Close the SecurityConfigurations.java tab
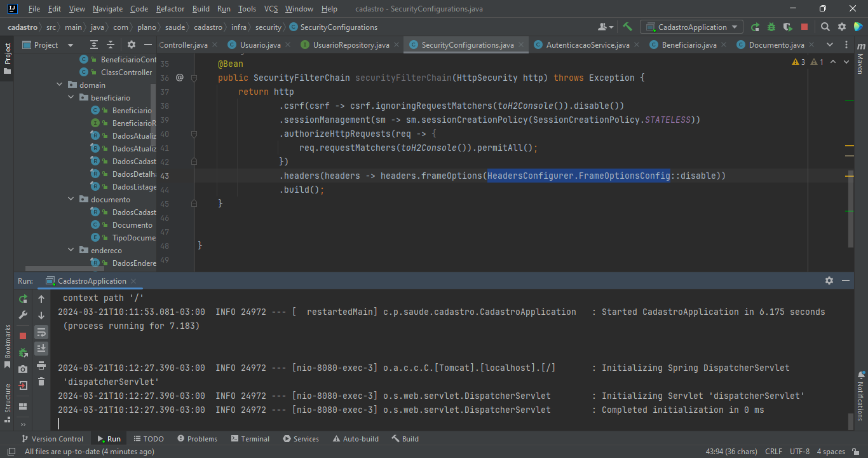 point(521,45)
